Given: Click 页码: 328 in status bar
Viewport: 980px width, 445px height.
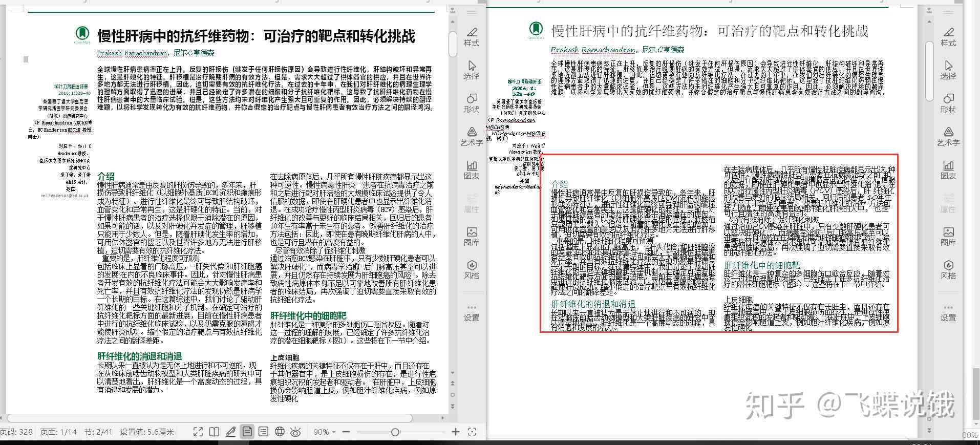Looking at the screenshot, I should click(16, 432).
